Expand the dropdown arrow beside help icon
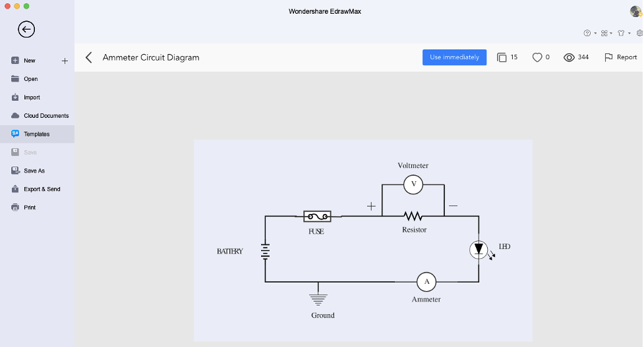 coord(595,33)
